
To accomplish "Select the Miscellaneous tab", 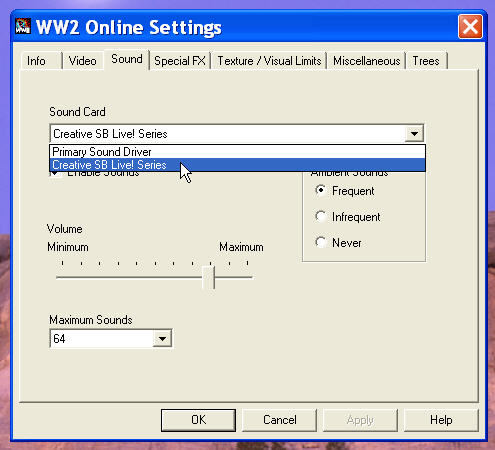I will 366,61.
